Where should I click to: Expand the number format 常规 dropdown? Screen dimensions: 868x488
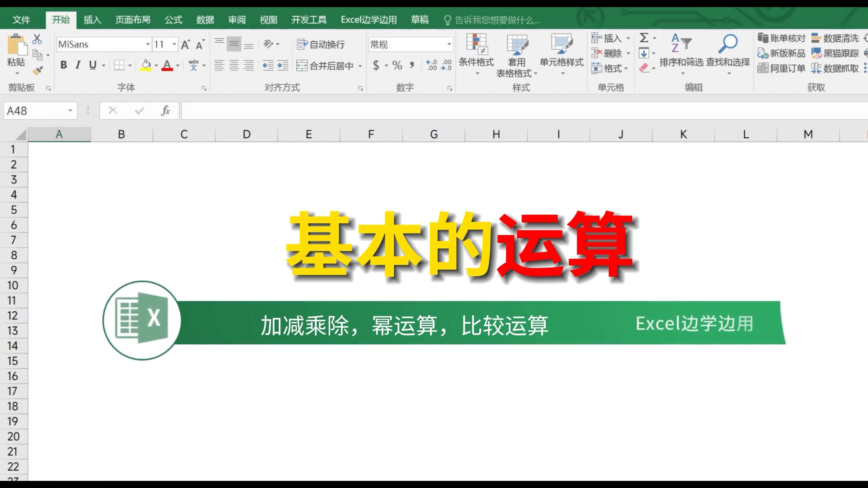[x=449, y=44]
